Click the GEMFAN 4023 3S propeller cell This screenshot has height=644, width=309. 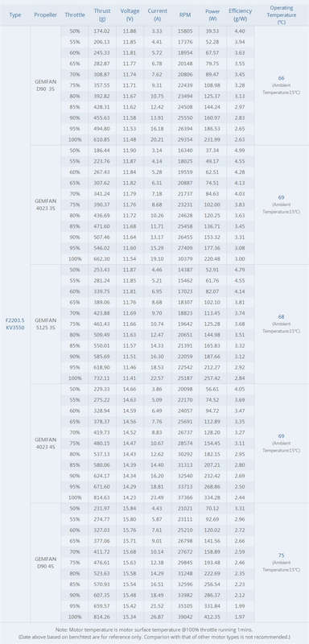pos(46,204)
